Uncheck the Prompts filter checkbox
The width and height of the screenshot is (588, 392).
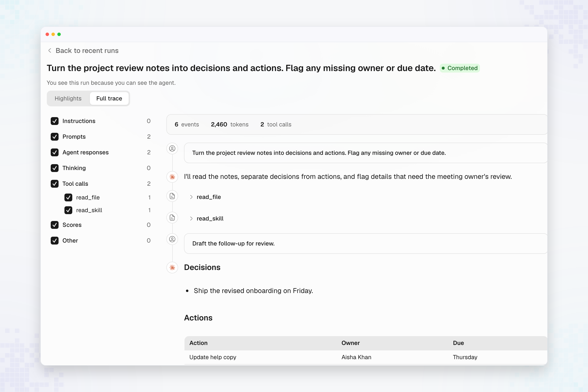54,137
